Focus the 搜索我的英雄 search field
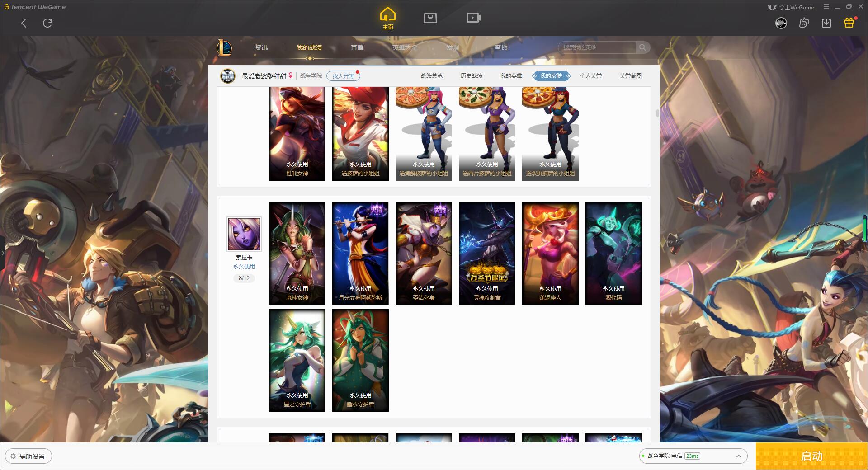868x470 pixels. coord(597,47)
